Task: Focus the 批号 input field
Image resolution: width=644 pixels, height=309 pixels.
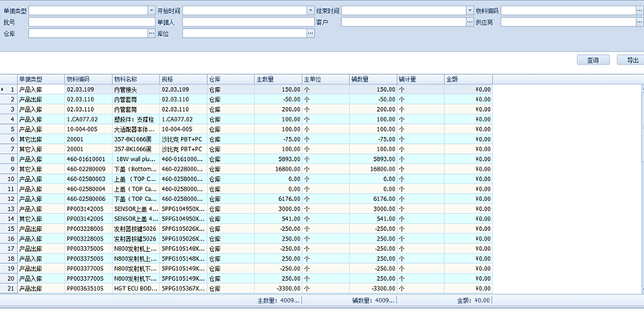Action: (92, 23)
